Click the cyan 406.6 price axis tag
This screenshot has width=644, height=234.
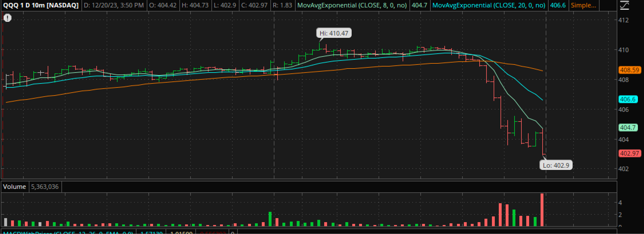click(x=628, y=99)
